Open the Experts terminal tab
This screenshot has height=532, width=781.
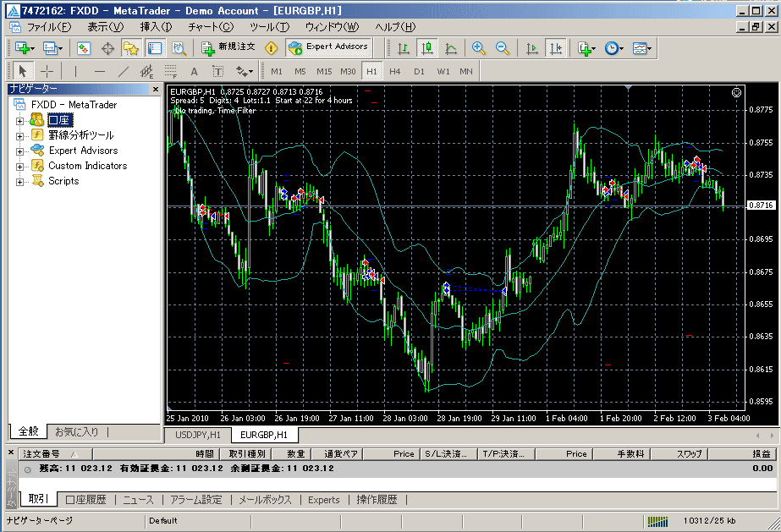324,500
